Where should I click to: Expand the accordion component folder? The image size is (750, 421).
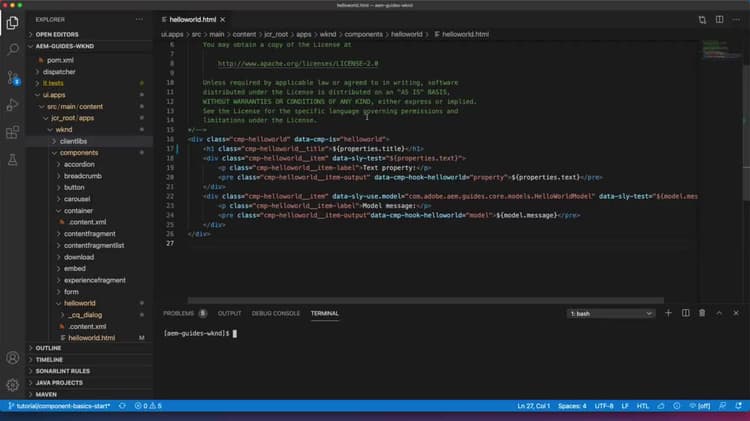pos(79,164)
